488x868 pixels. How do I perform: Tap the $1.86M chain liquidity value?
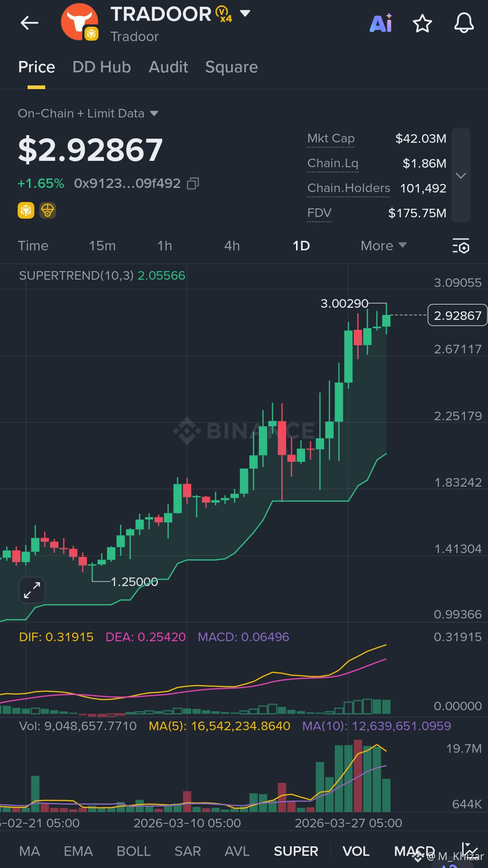424,163
